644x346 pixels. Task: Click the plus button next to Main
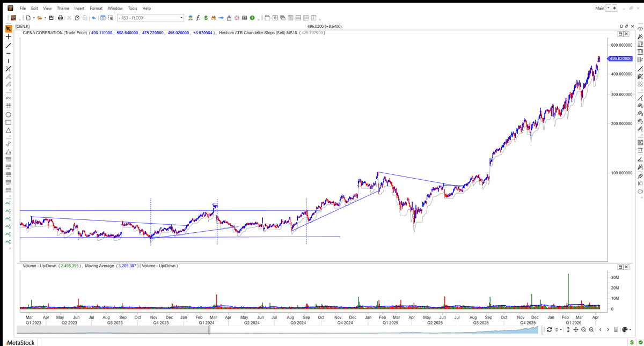coord(614,8)
